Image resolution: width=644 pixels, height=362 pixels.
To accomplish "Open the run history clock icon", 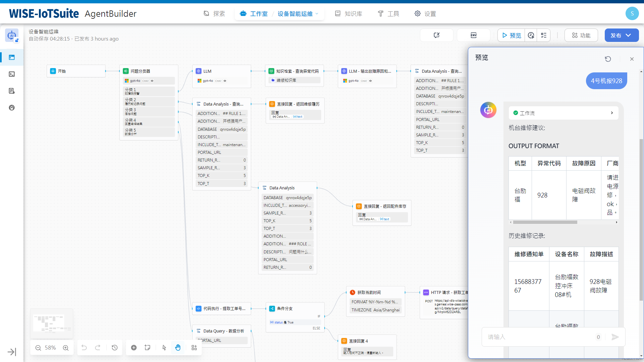I will point(531,35).
